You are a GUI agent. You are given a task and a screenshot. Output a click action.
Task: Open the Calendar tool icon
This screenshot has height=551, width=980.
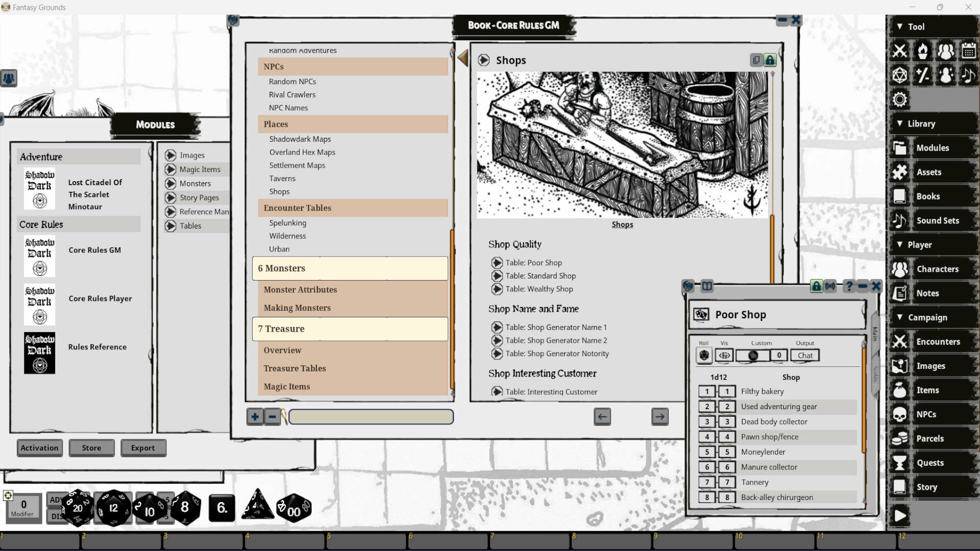coord(969,51)
